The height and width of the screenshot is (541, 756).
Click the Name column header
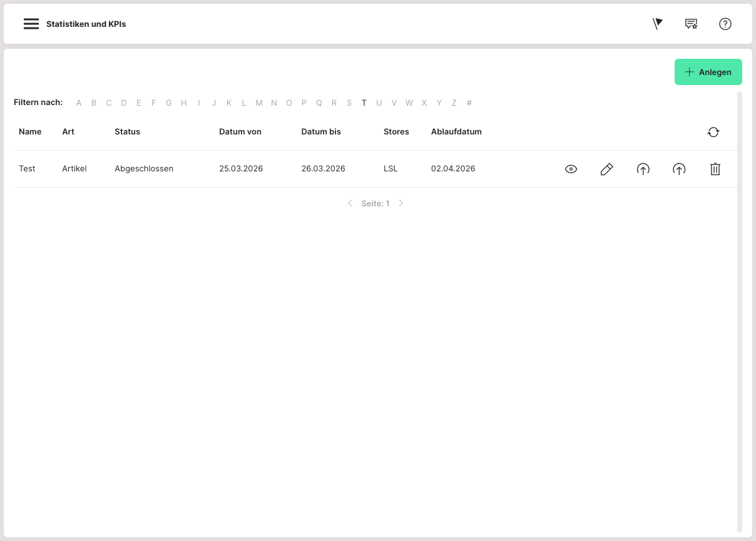click(x=30, y=132)
